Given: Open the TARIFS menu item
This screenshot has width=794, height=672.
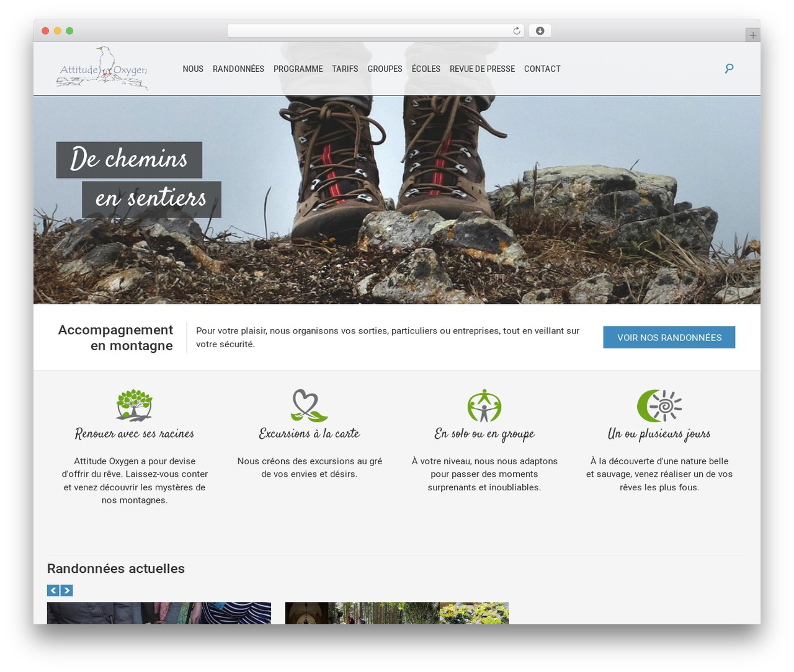Looking at the screenshot, I should point(345,69).
